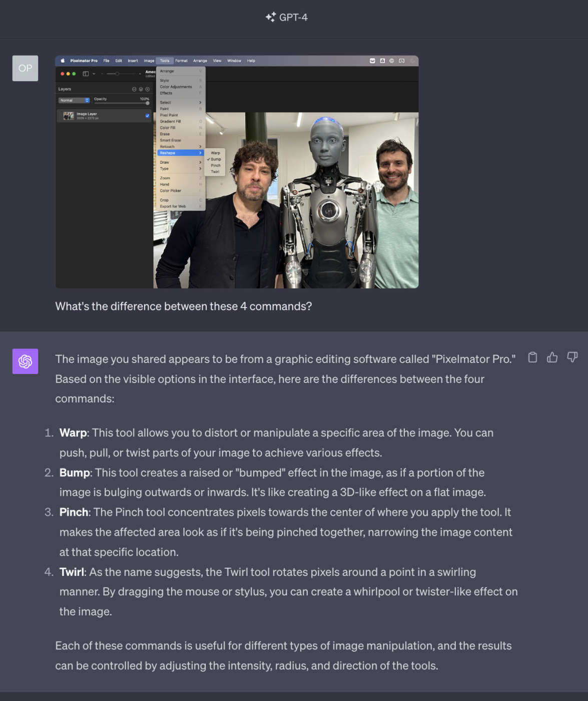The height and width of the screenshot is (701, 588).
Task: Give the response a thumbs up
Action: pos(552,357)
